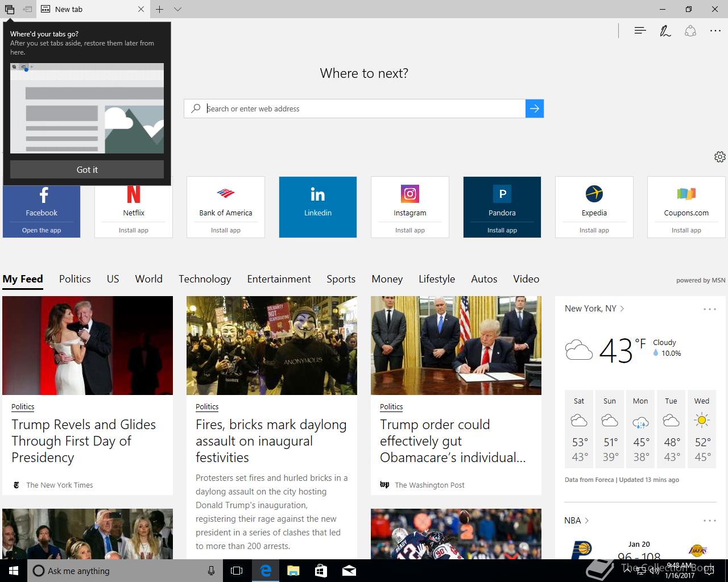Open the tabs you've set aside icon
728x582 pixels.
pyautogui.click(x=10, y=9)
